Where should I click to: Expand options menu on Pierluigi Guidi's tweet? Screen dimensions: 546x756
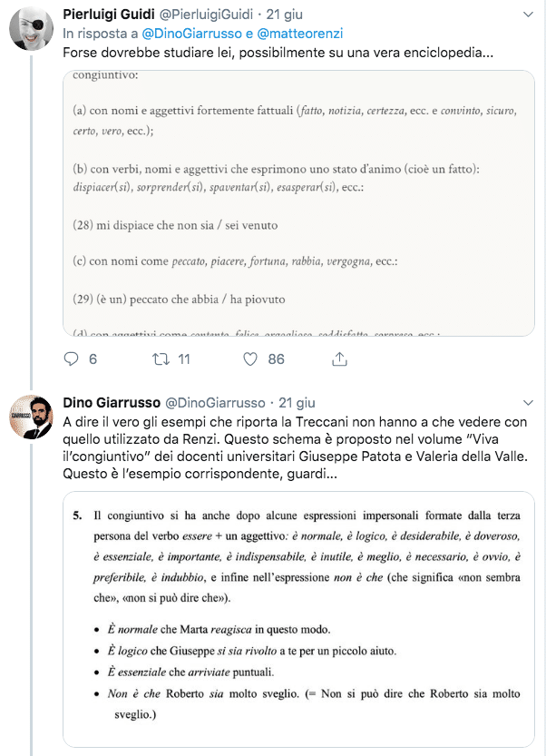pos(529,15)
